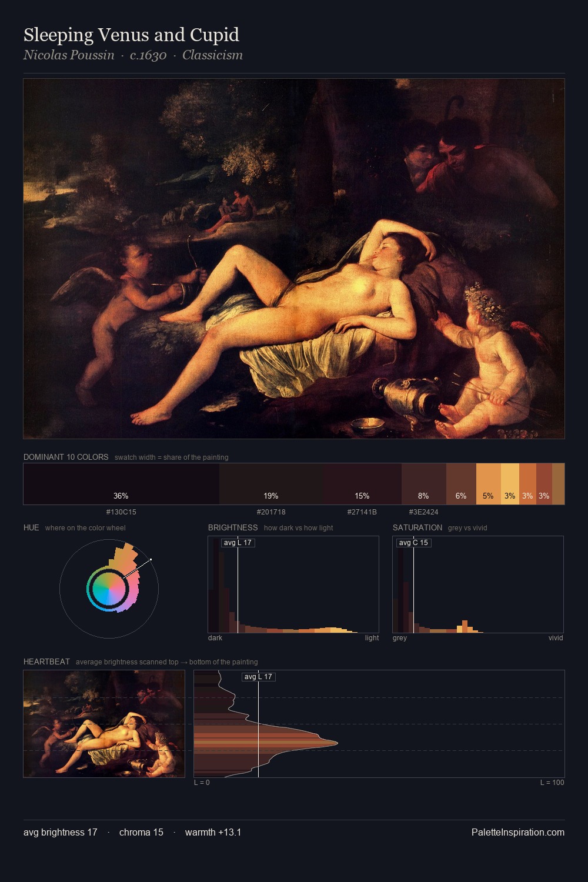Click the "avg C 15" label in the saturation histogram

(x=413, y=543)
